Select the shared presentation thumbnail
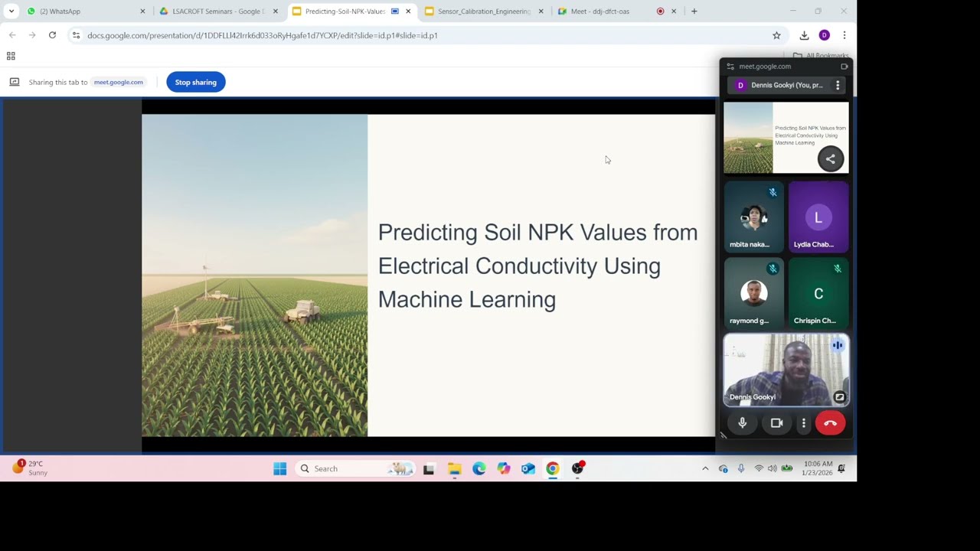This screenshot has width=980, height=551. pos(786,138)
